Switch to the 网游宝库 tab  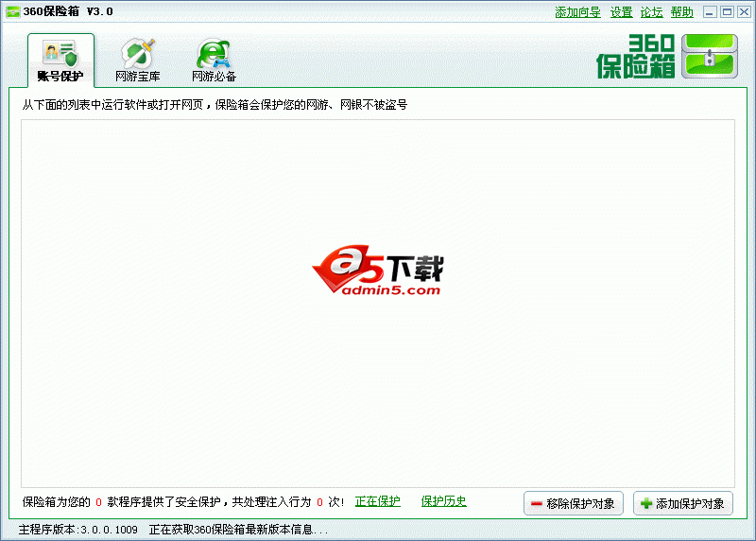pyautogui.click(x=137, y=61)
